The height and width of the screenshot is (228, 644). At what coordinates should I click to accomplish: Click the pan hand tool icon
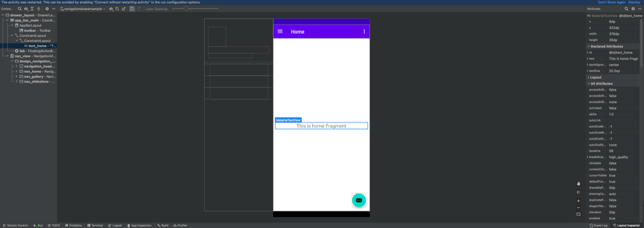click(578, 184)
